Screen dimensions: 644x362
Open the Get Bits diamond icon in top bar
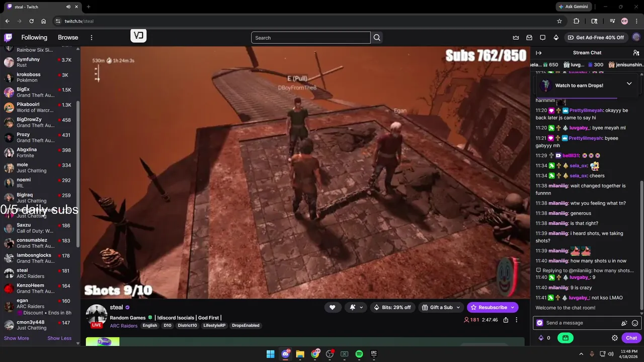point(556,38)
